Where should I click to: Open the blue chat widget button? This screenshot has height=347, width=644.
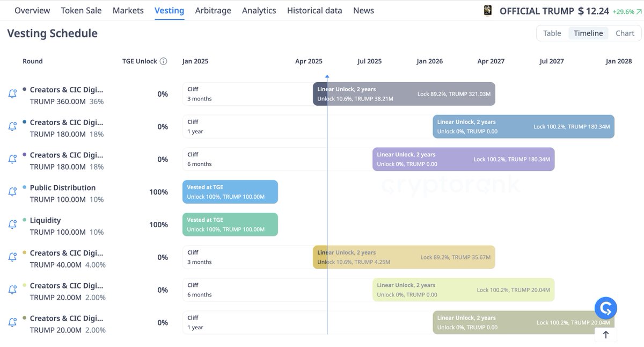[606, 308]
